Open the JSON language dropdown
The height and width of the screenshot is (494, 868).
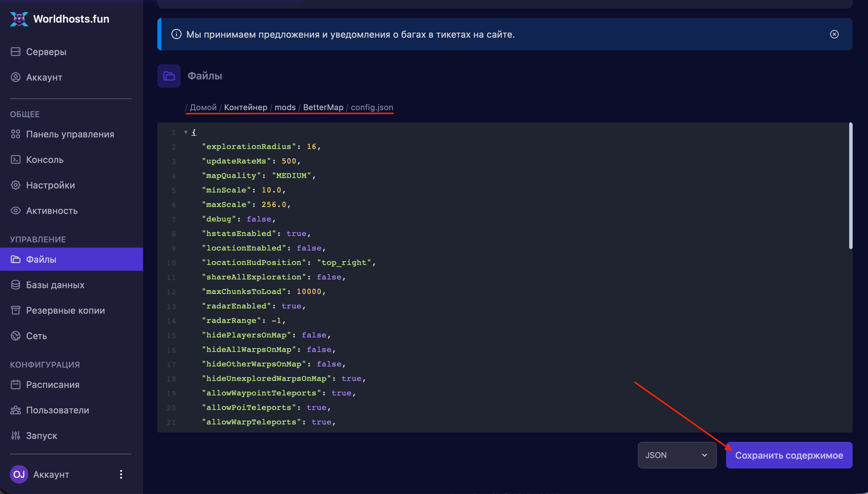(x=677, y=455)
